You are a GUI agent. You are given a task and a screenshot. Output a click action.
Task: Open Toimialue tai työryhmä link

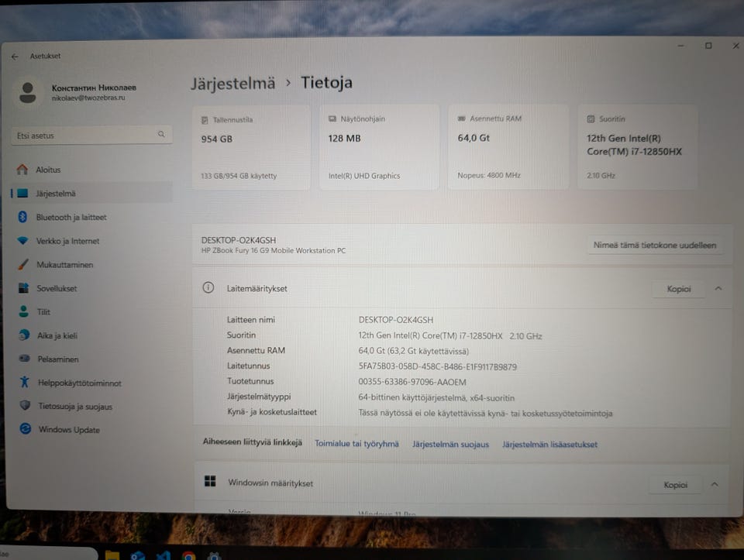(356, 443)
